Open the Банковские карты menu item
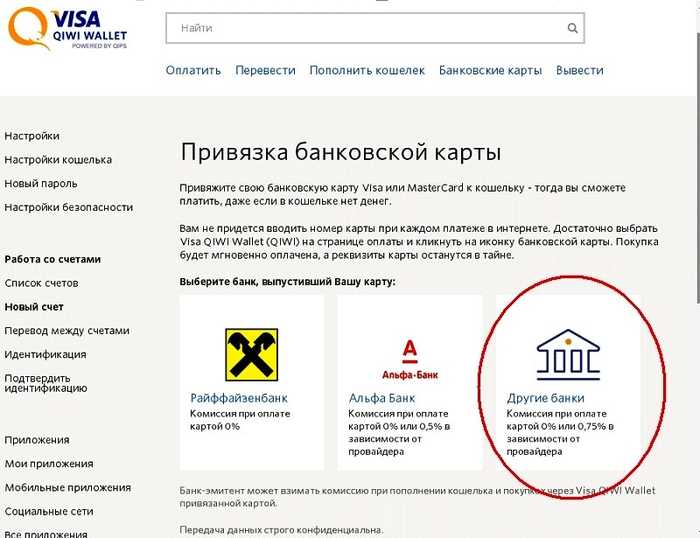The height and width of the screenshot is (538, 700). 490,71
